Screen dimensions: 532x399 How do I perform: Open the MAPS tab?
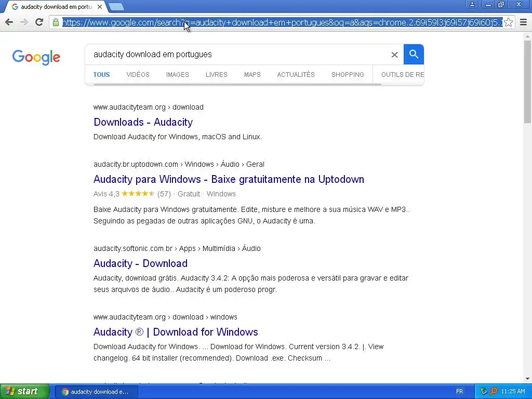(x=252, y=75)
